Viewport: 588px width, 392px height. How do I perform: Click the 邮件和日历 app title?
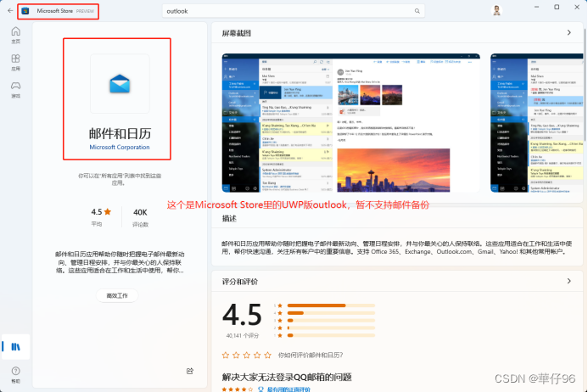[120, 133]
